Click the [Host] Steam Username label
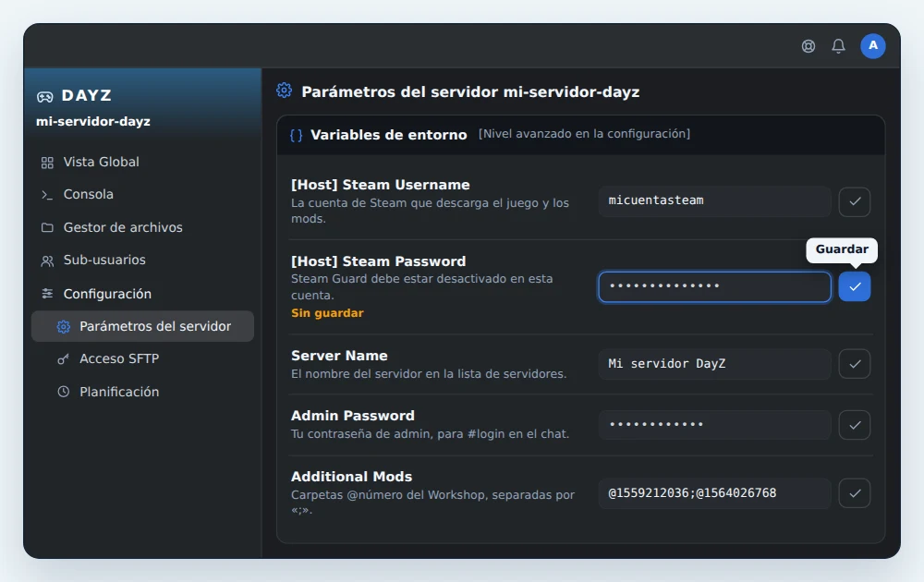The width and height of the screenshot is (924, 582). (x=380, y=185)
